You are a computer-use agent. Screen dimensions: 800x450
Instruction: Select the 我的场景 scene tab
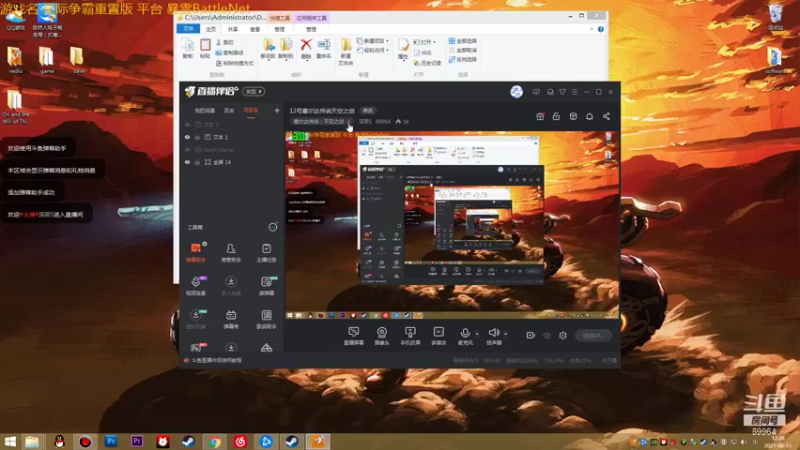click(205, 111)
